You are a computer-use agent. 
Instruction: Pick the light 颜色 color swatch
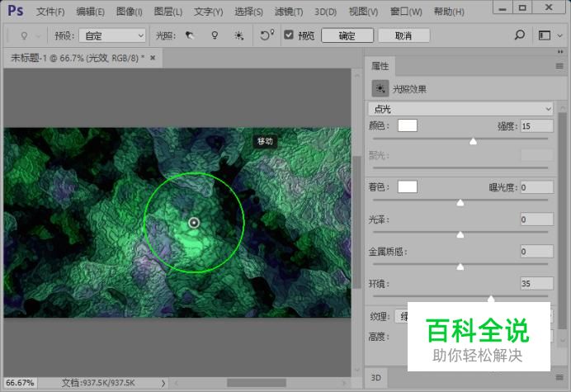pos(408,125)
